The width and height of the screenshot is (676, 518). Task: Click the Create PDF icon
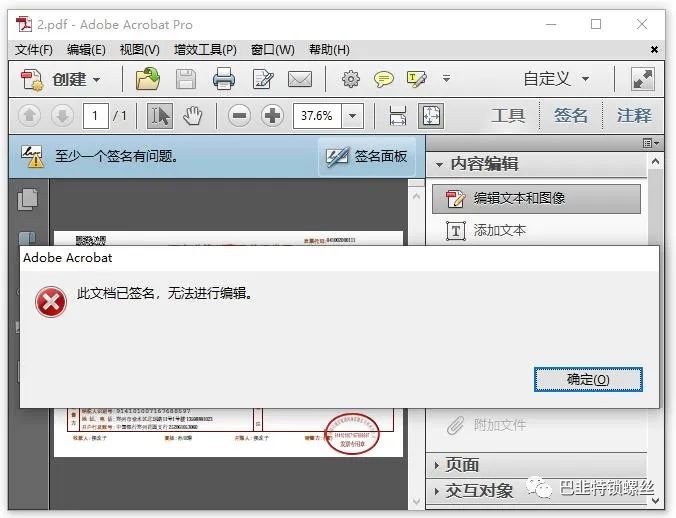tap(32, 80)
